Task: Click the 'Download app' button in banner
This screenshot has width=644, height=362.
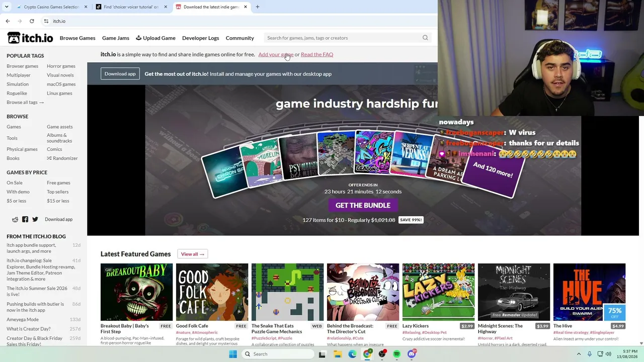Action: tap(120, 74)
